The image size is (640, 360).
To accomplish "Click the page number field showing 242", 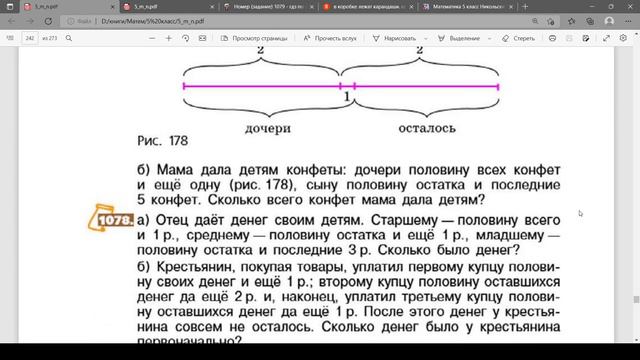I will [29, 38].
